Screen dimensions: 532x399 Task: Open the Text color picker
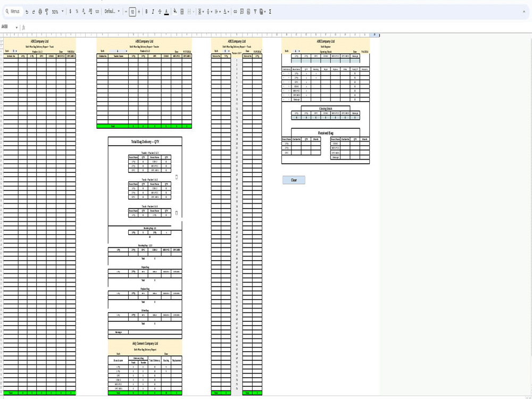166,12
